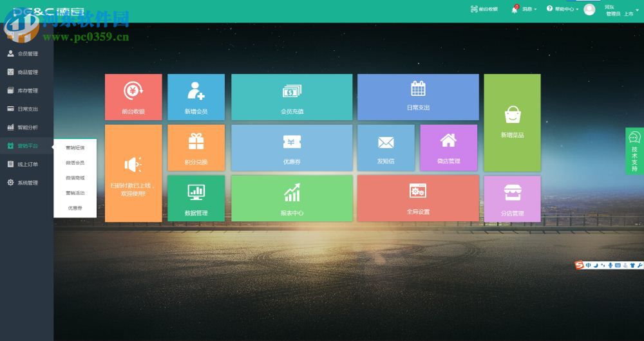Viewport: 644px width, 341px height.
Task: Open the 新增菜品 shopping bag tile
Action: [x=512, y=123]
